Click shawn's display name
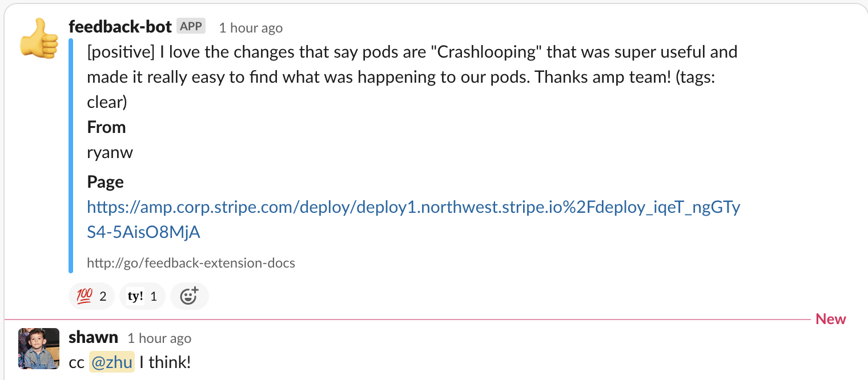 pyautogui.click(x=93, y=337)
